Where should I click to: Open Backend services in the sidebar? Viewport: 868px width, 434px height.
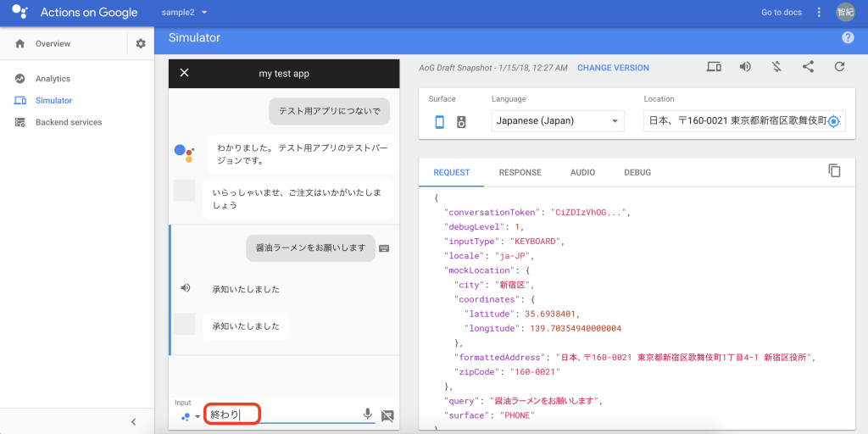pos(69,122)
